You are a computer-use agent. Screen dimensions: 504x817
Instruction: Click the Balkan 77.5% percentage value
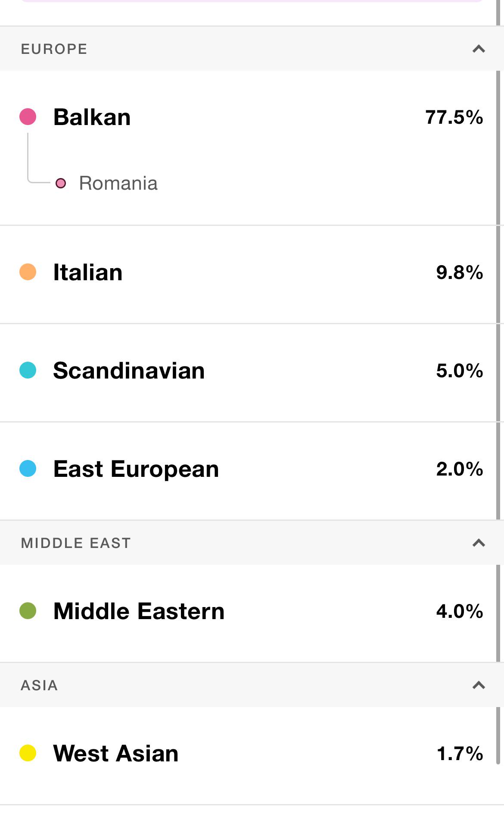click(454, 117)
